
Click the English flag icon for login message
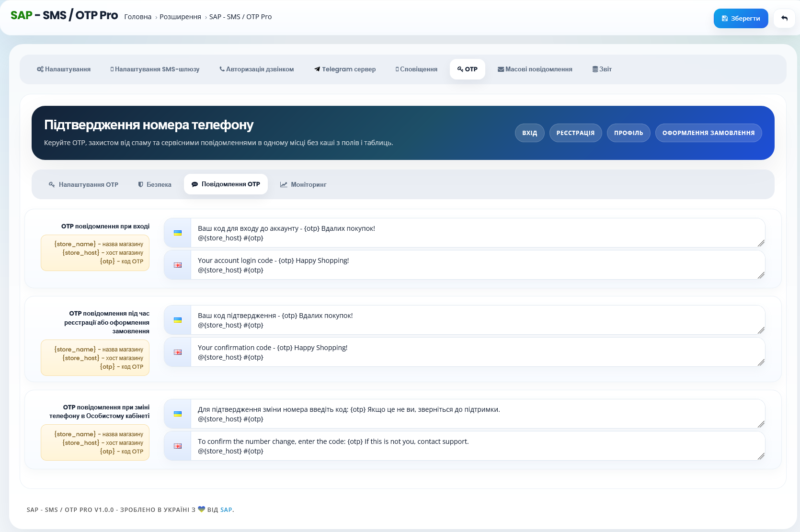(178, 265)
